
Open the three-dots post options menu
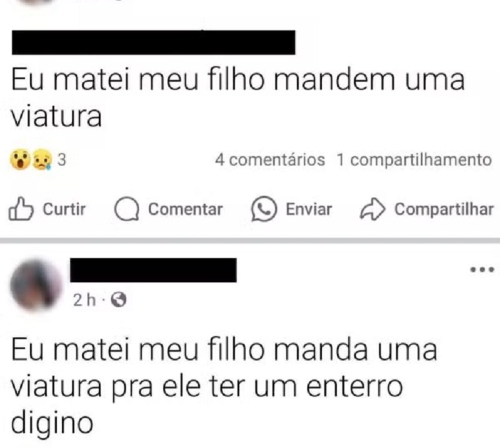coord(482,270)
